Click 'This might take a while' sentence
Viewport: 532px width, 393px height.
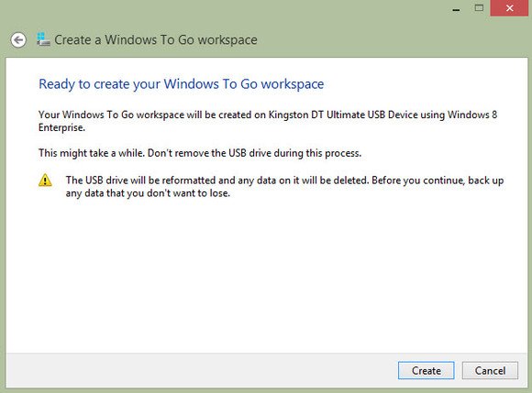(x=92, y=153)
